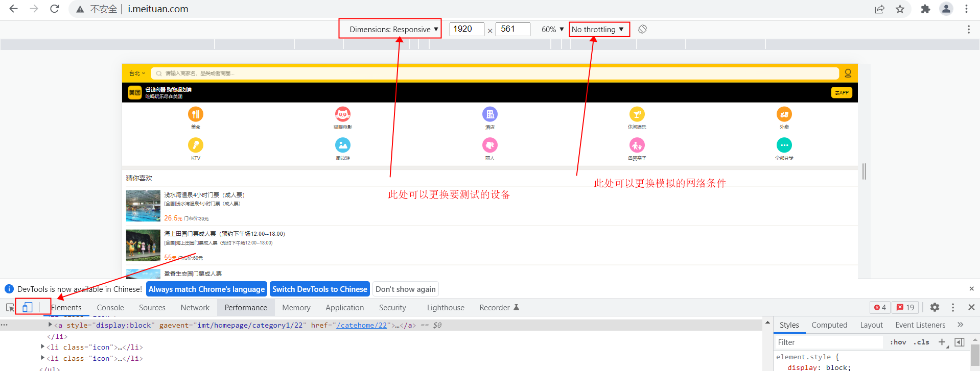
Task: Open DevTools settings gear
Action: (935, 307)
